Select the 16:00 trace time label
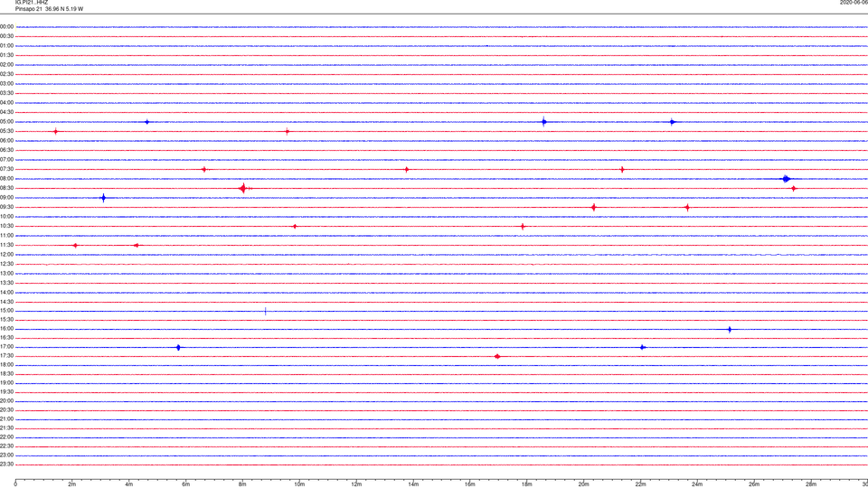868x488 pixels. coord(6,329)
